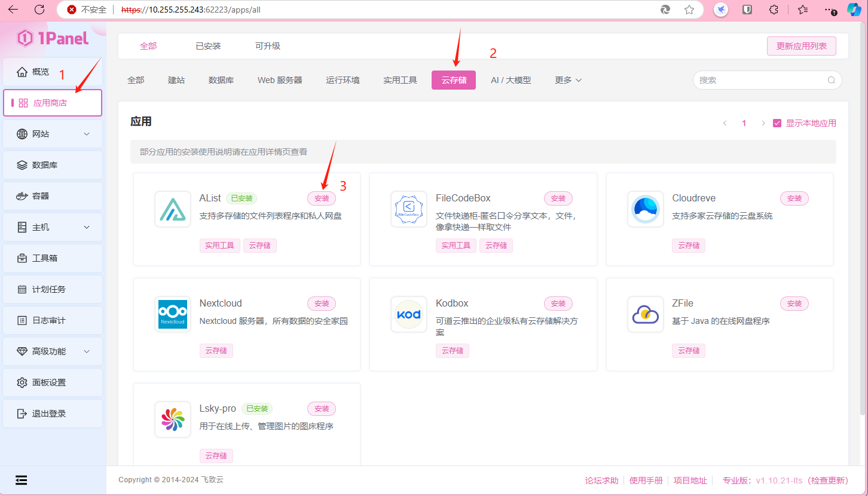Collapse the sidebar with the bottom-left icon
The height and width of the screenshot is (496, 868).
point(21,480)
